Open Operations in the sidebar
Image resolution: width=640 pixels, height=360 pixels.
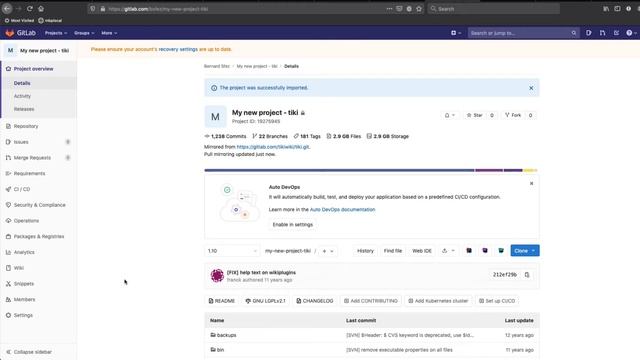pos(27,220)
